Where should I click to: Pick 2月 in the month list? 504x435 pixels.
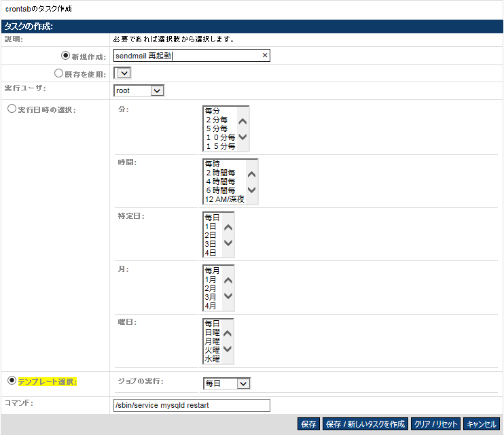(x=211, y=288)
